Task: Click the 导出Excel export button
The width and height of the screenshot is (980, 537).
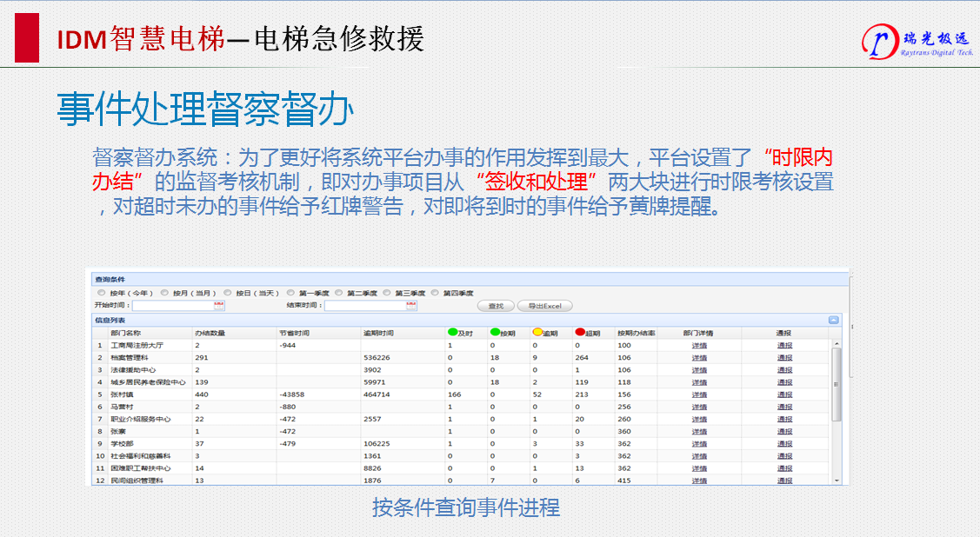Action: point(544,306)
